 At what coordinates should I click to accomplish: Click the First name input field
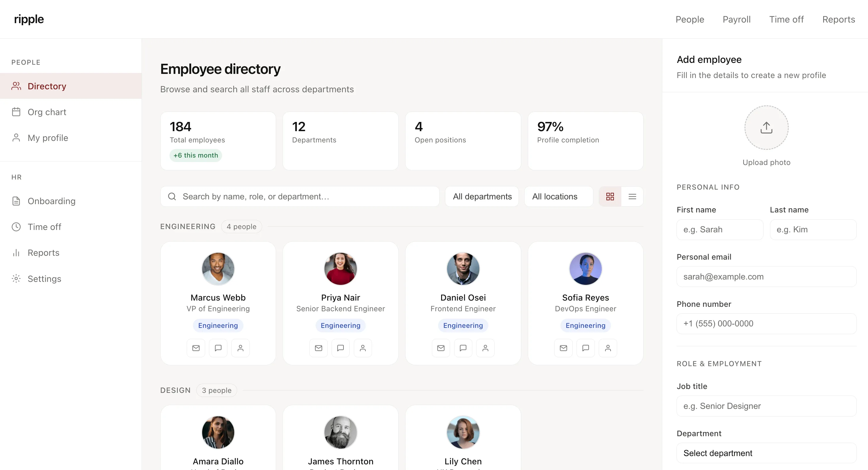pos(720,229)
